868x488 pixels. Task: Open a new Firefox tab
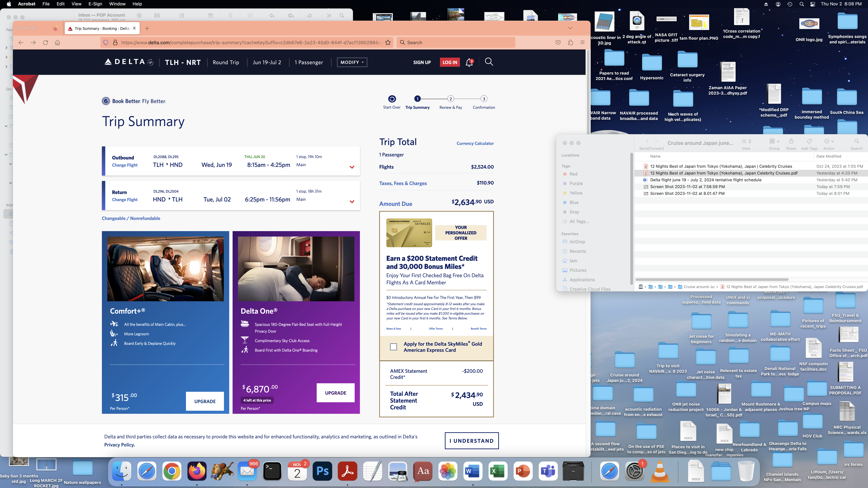coord(147,28)
